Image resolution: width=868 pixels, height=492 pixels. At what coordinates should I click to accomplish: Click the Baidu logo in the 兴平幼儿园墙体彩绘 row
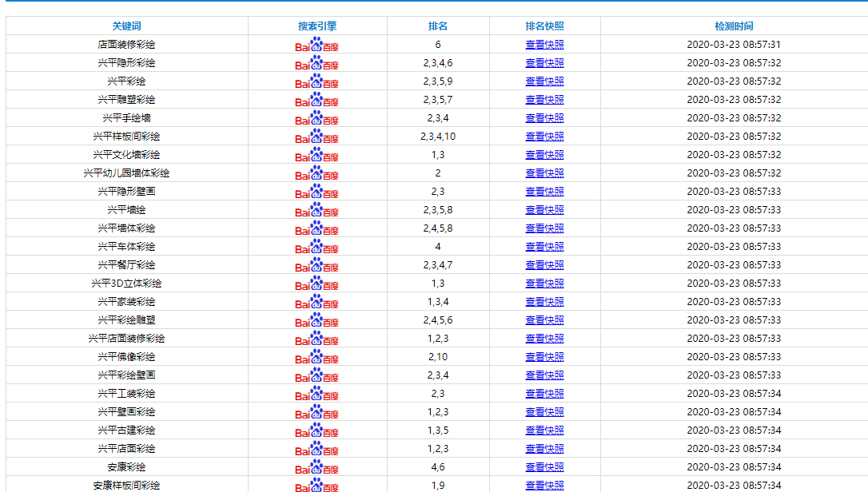click(x=317, y=173)
